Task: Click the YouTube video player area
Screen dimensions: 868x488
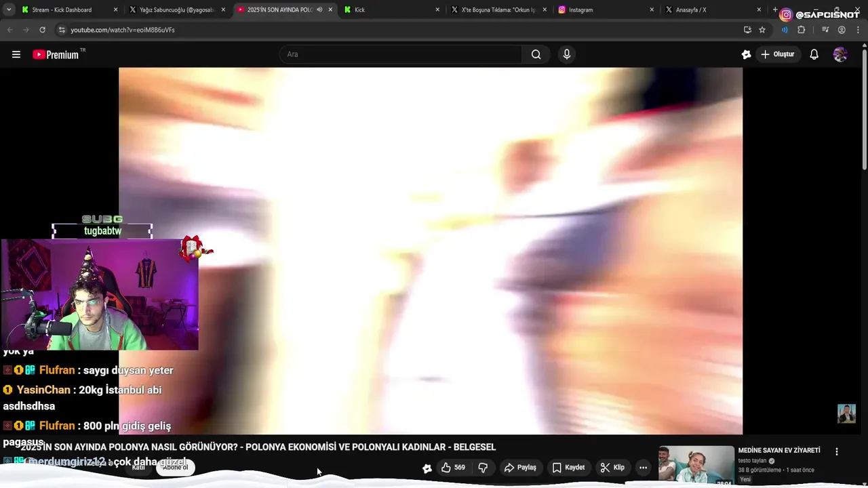Action: point(431,251)
